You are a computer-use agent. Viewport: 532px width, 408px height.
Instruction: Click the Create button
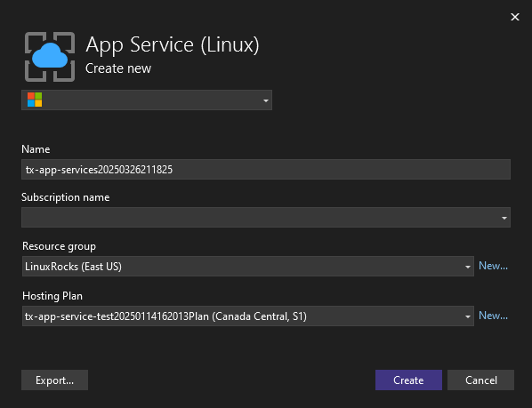(x=408, y=380)
